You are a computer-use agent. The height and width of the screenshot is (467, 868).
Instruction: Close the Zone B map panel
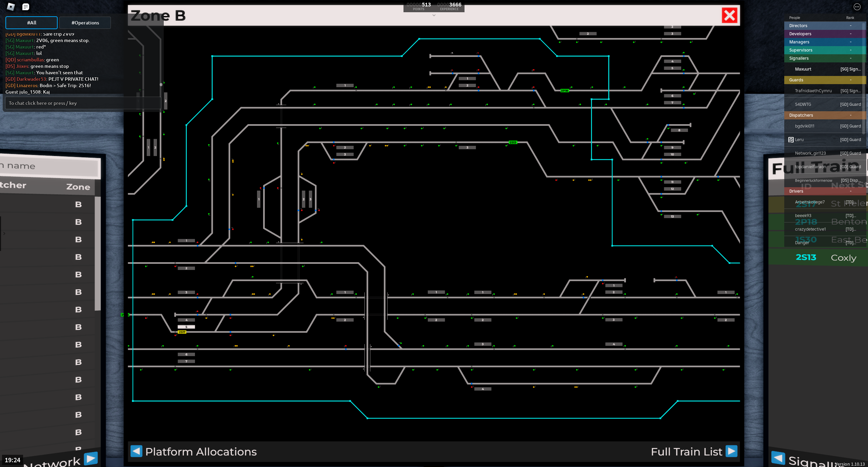click(729, 16)
